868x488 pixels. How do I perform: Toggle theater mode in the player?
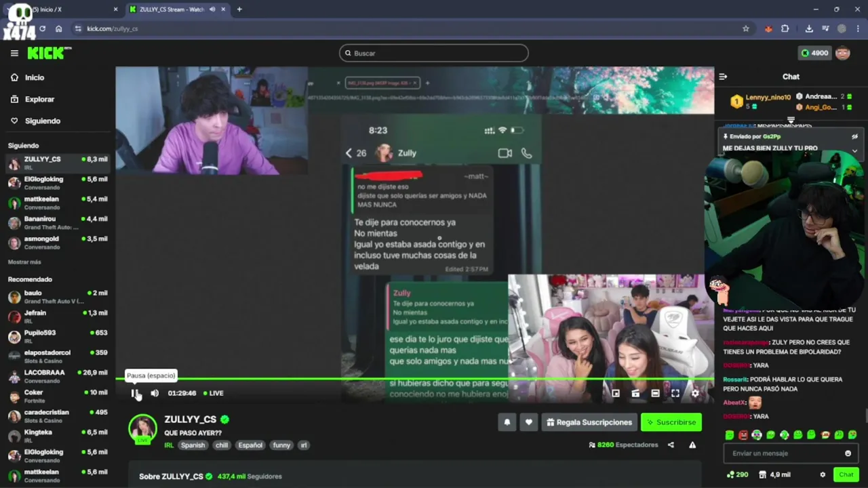(x=655, y=393)
